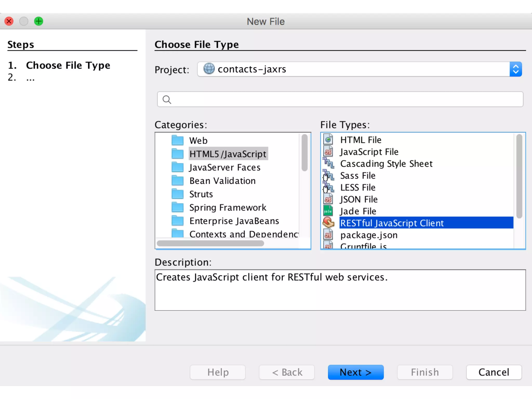Image resolution: width=532 pixels, height=399 pixels.
Task: Click the green Jade File icon
Action: 328,211
